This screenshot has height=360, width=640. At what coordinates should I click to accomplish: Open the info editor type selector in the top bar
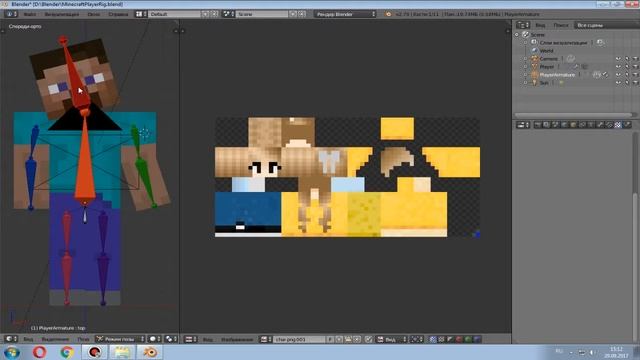11,14
